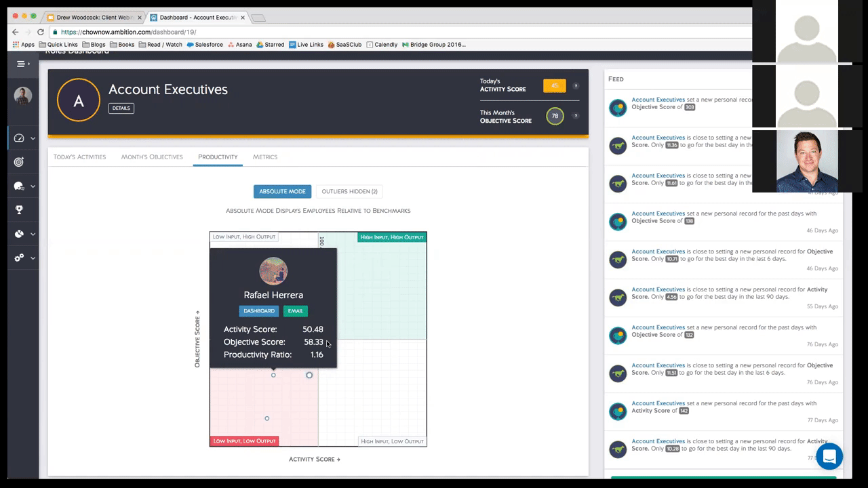The width and height of the screenshot is (868, 488).
Task: Toggle the Absolute Mode button
Action: coord(282,191)
